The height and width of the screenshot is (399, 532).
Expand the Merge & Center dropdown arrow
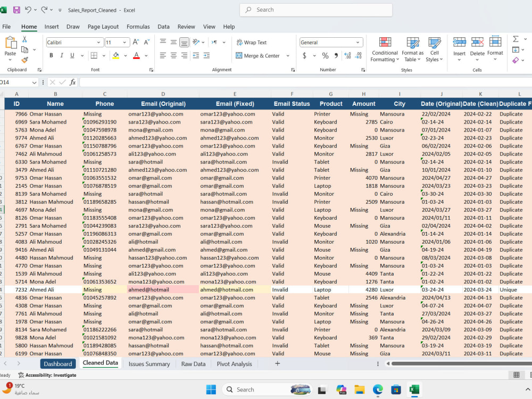point(288,56)
